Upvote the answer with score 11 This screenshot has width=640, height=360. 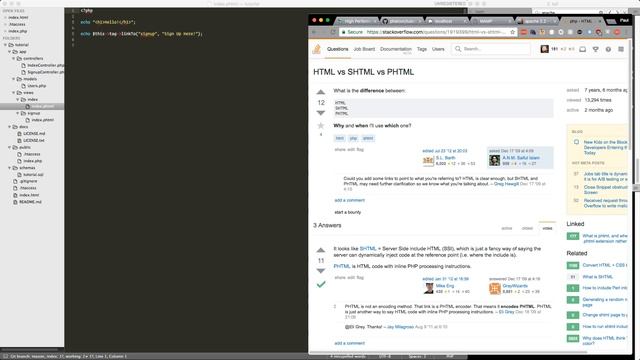pyautogui.click(x=321, y=250)
